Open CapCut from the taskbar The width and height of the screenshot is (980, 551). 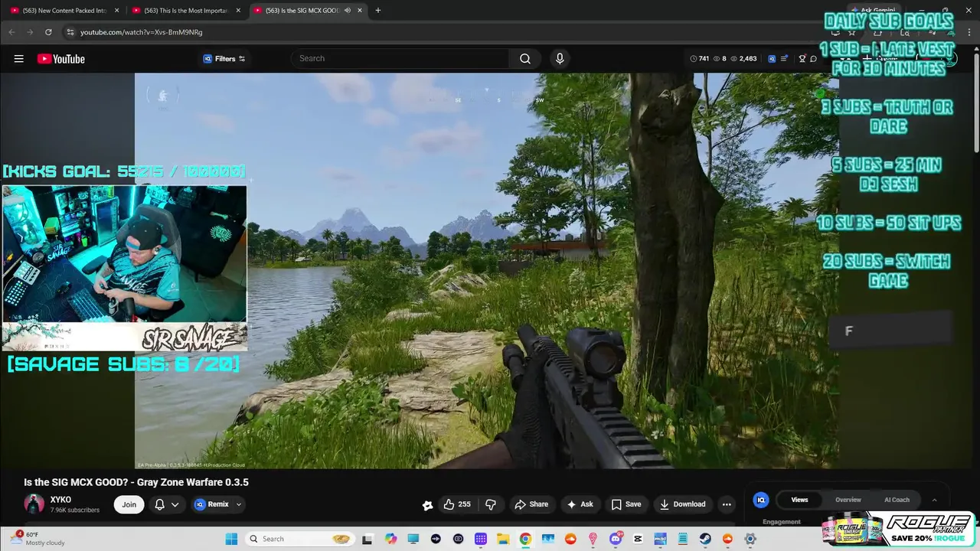tap(638, 539)
